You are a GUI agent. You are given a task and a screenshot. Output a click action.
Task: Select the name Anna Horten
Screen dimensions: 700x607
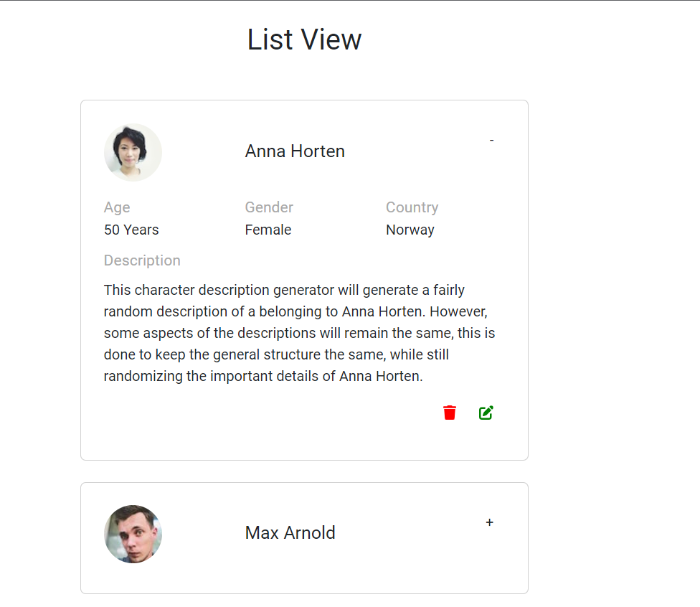tap(295, 151)
